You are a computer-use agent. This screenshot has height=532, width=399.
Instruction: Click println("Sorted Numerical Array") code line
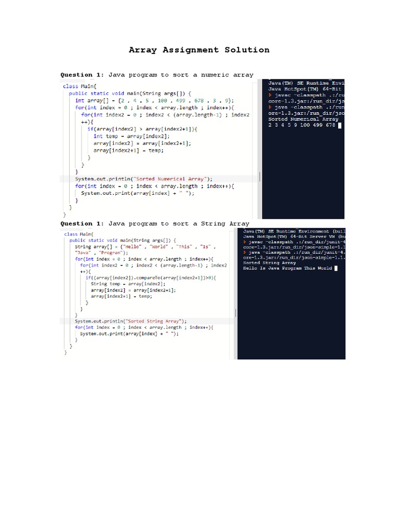(x=143, y=179)
